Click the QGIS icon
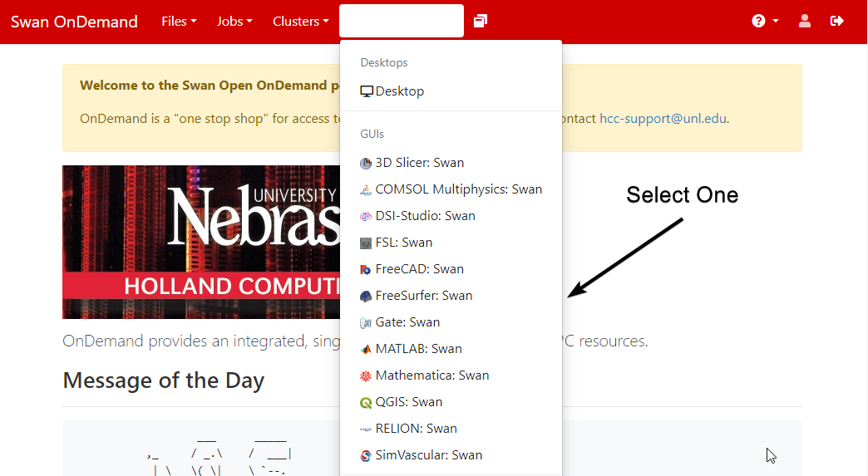This screenshot has width=868, height=476. (366, 402)
